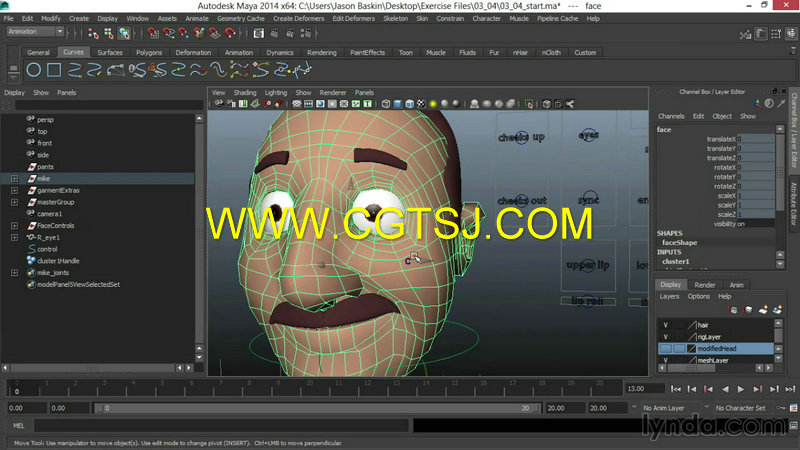Click the Outliner horizontal scrollbar
This screenshot has height=450, width=800.
[93, 367]
